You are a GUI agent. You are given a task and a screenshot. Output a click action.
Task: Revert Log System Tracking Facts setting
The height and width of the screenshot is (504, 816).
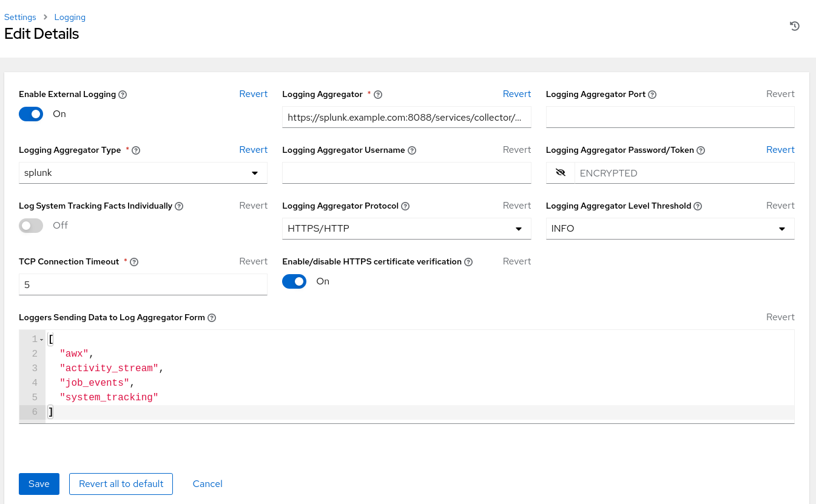(253, 206)
